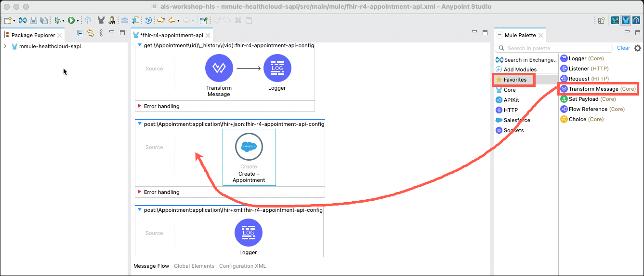Select the Mule Palette tab

click(520, 35)
